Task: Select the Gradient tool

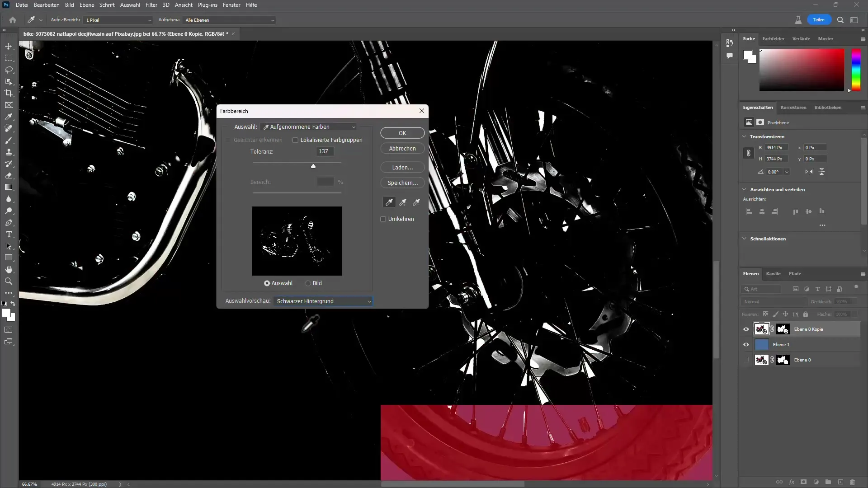Action: pos(9,187)
